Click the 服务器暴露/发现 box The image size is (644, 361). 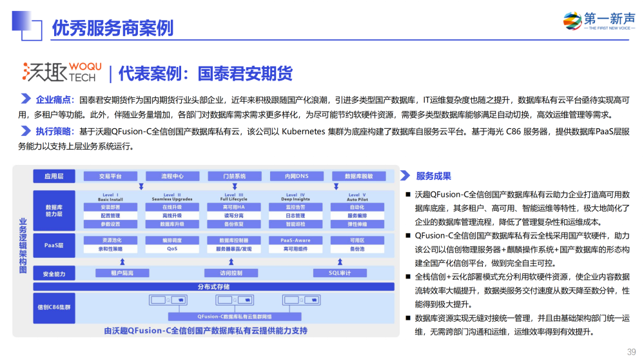234,249
